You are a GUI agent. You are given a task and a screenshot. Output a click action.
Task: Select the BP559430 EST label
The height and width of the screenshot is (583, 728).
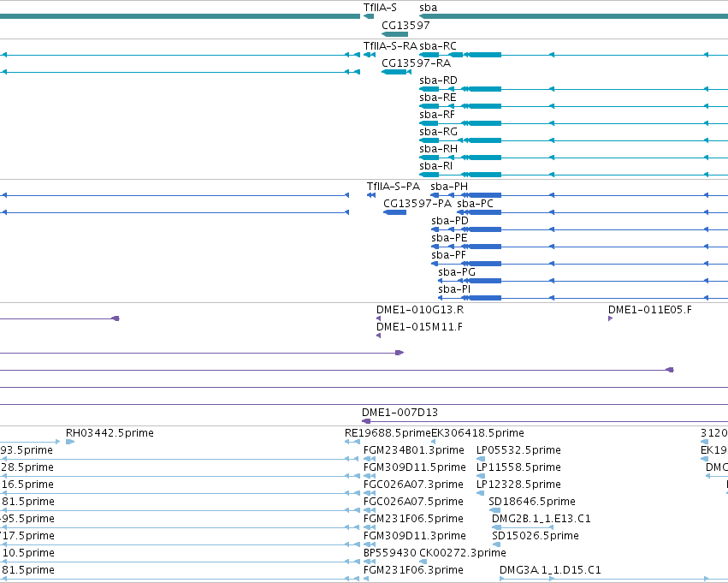point(390,553)
